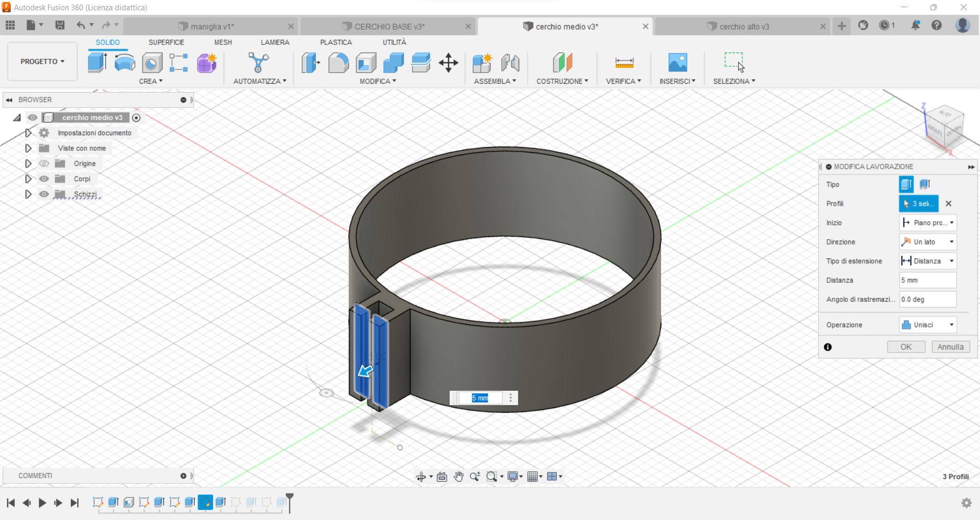
Task: Click the Move/Copy tool icon
Action: point(448,63)
